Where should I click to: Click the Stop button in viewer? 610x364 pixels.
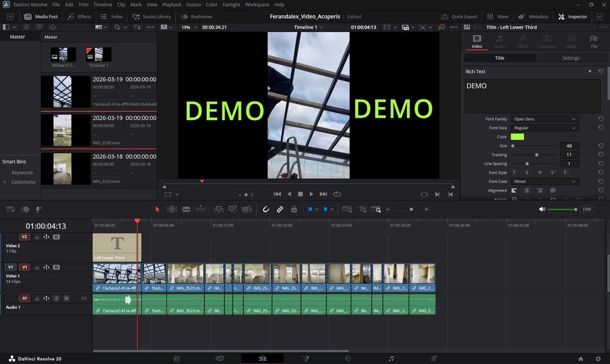300,194
